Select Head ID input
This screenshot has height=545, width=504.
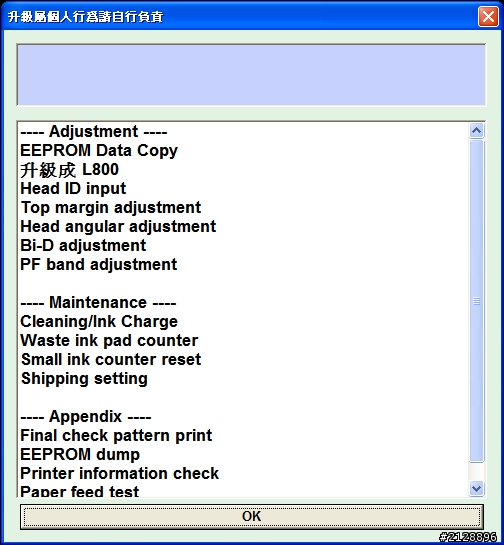pos(73,188)
